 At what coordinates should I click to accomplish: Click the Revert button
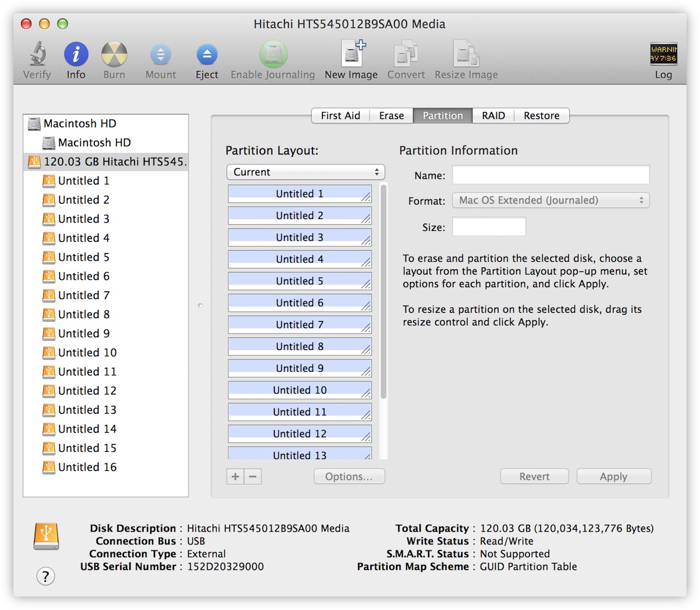pyautogui.click(x=535, y=477)
